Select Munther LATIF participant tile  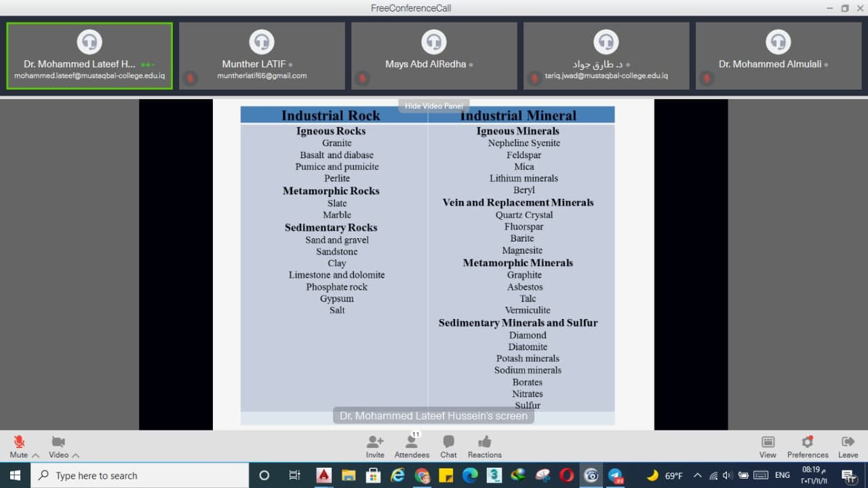point(262,56)
